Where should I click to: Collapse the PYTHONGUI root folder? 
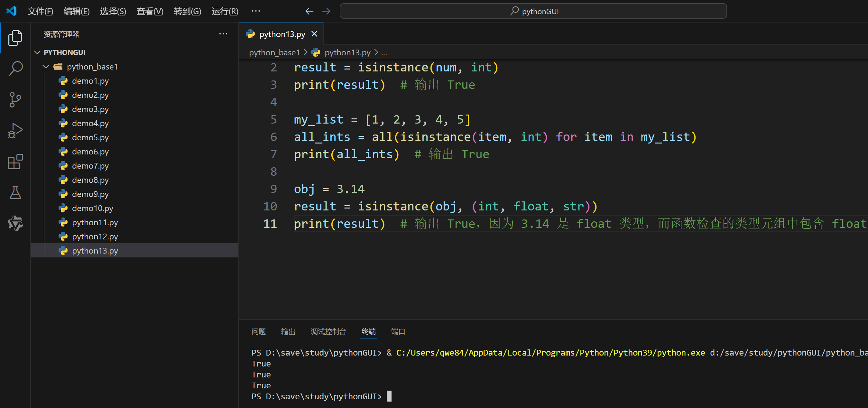coord(38,52)
